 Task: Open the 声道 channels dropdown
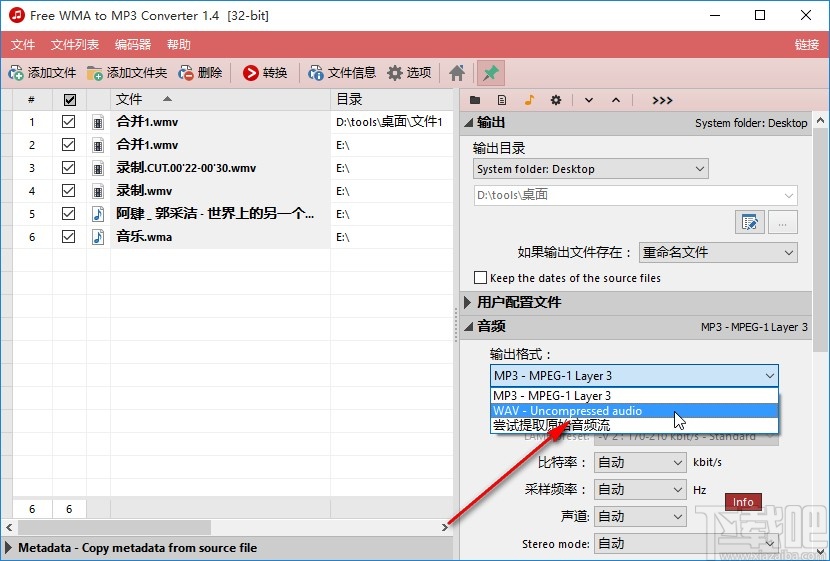tap(640, 517)
